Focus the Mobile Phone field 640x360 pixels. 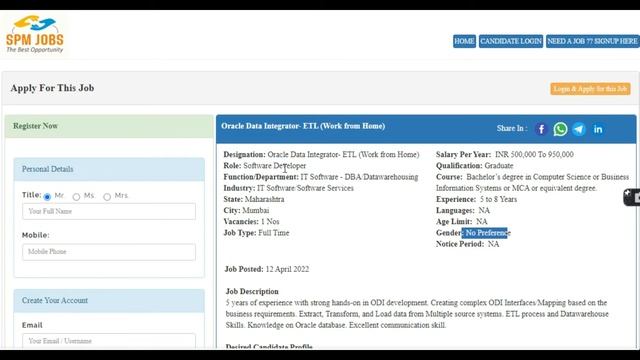[x=109, y=252]
